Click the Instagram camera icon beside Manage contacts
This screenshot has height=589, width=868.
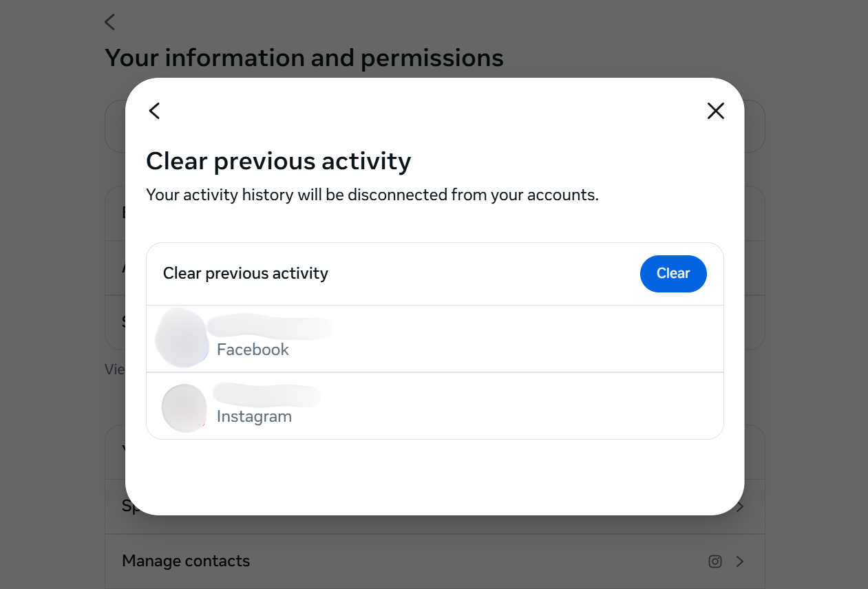pyautogui.click(x=715, y=561)
